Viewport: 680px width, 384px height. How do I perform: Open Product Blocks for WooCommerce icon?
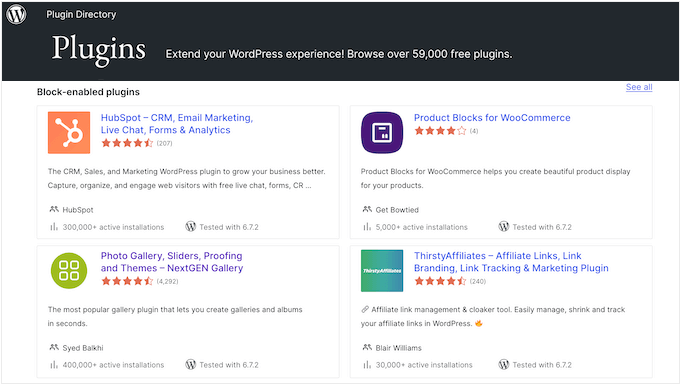click(382, 132)
